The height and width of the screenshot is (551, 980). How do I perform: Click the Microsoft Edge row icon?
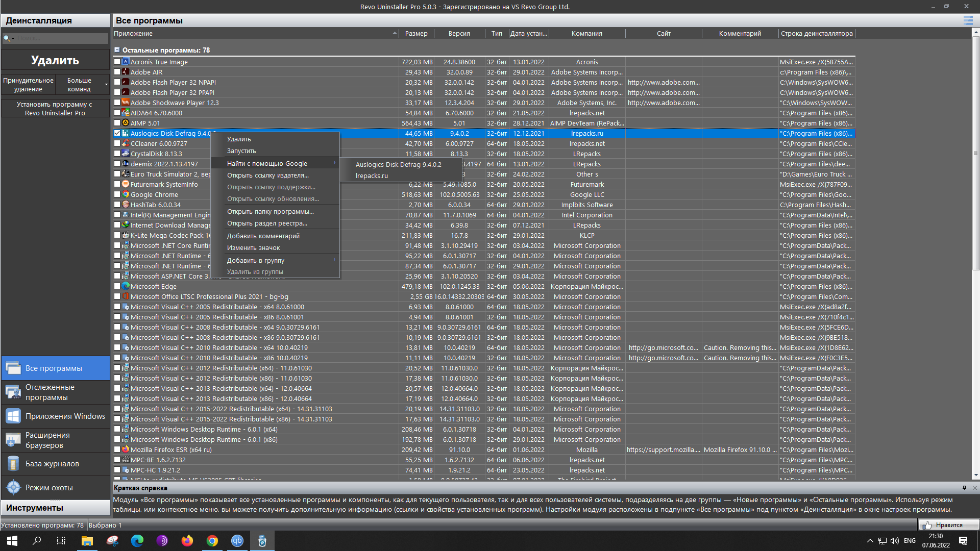(x=126, y=286)
